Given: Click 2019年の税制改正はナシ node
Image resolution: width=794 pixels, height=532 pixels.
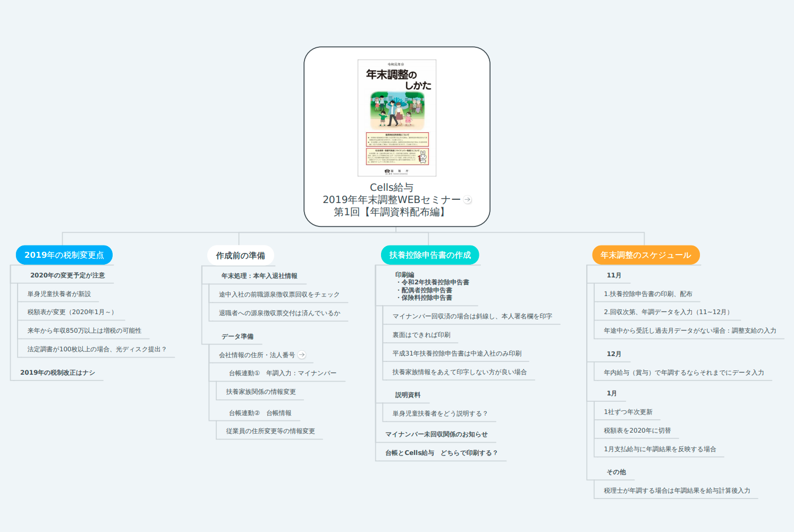Looking at the screenshot, I should [x=57, y=373].
